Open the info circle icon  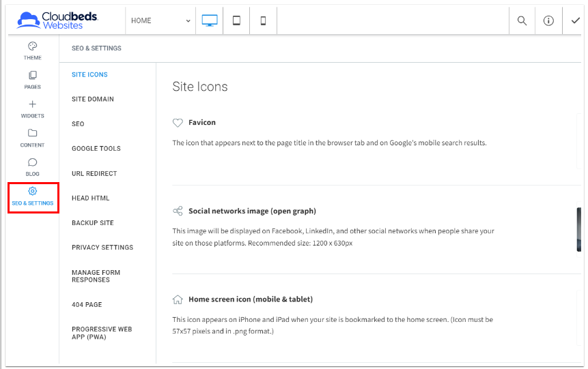pos(548,20)
